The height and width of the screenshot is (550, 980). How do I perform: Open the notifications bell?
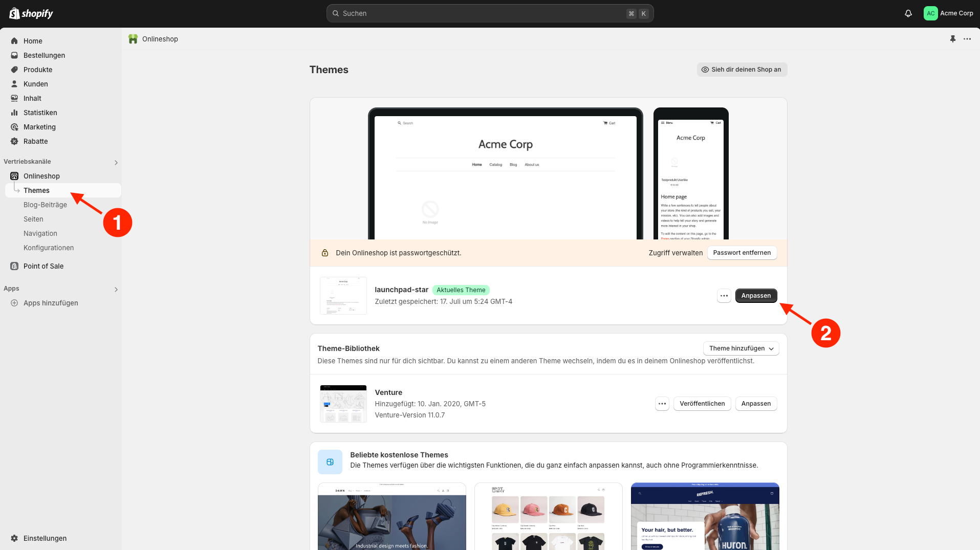tap(908, 13)
